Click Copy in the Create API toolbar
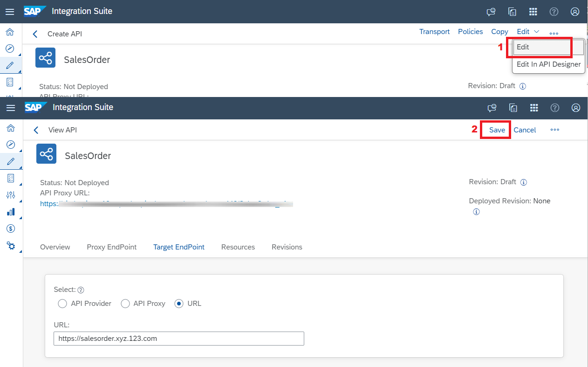 [499, 32]
